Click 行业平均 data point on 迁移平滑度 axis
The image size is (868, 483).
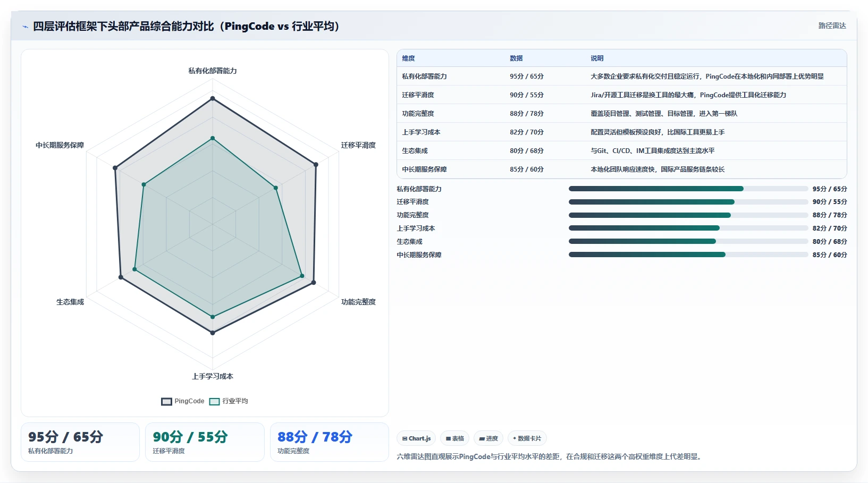coord(276,188)
